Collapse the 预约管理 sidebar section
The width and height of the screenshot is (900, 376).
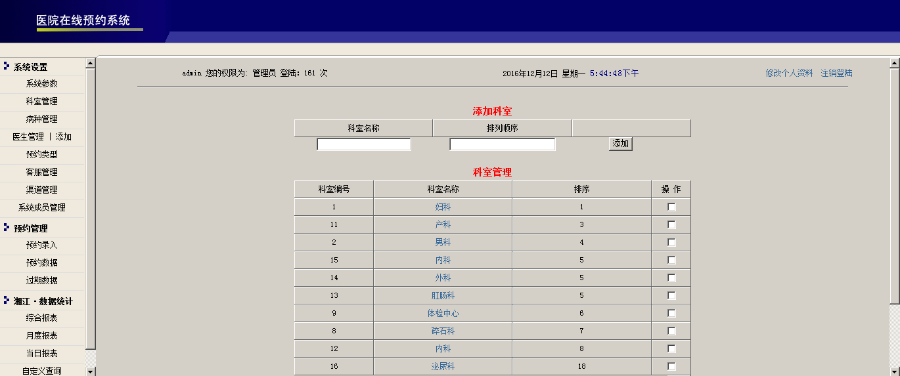tap(31, 228)
